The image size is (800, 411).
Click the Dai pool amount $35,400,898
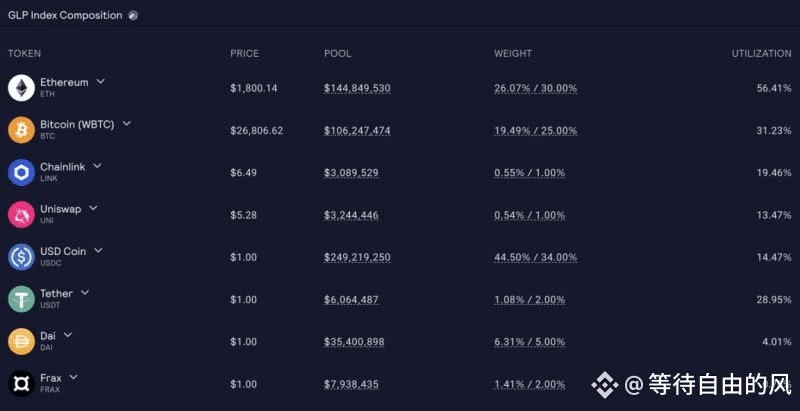pos(354,343)
